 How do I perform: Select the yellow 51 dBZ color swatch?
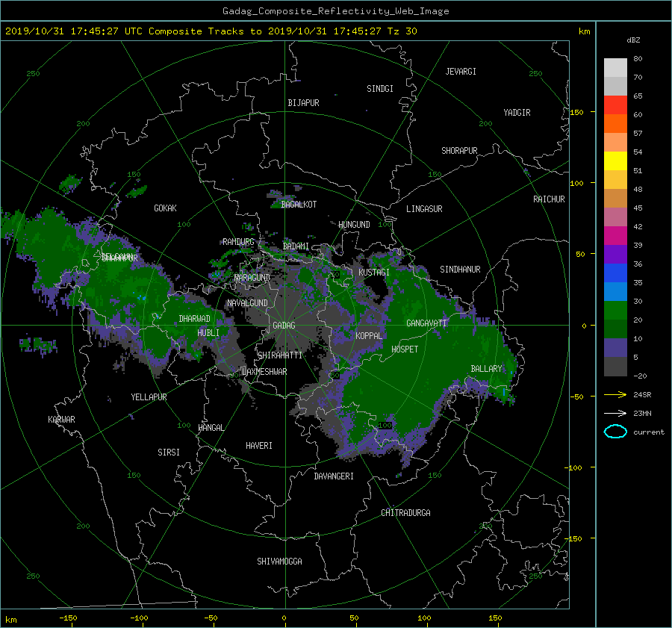(x=615, y=161)
